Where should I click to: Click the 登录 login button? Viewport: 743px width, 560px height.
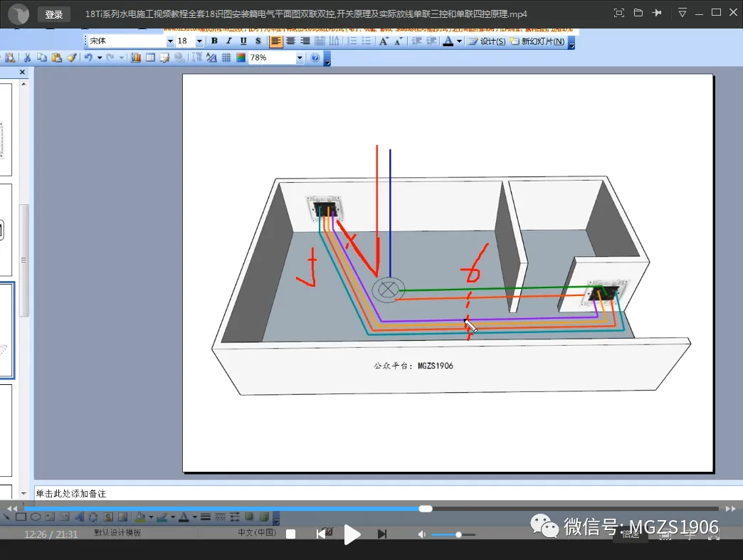tap(54, 14)
